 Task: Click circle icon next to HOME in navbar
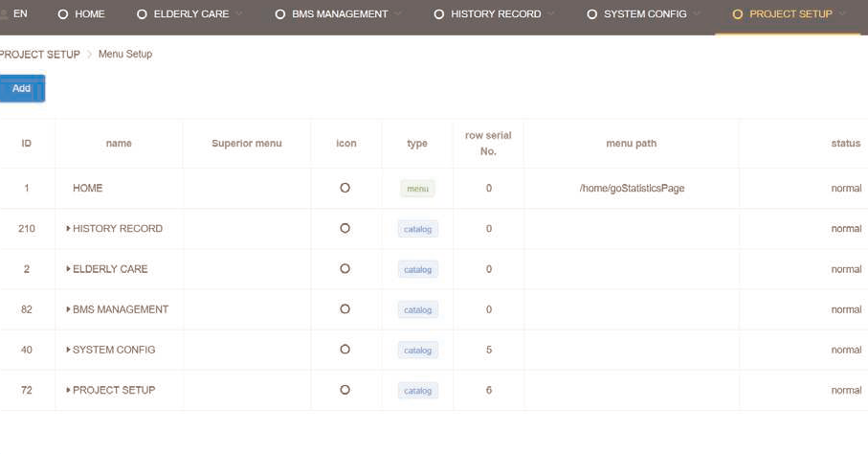(x=63, y=14)
